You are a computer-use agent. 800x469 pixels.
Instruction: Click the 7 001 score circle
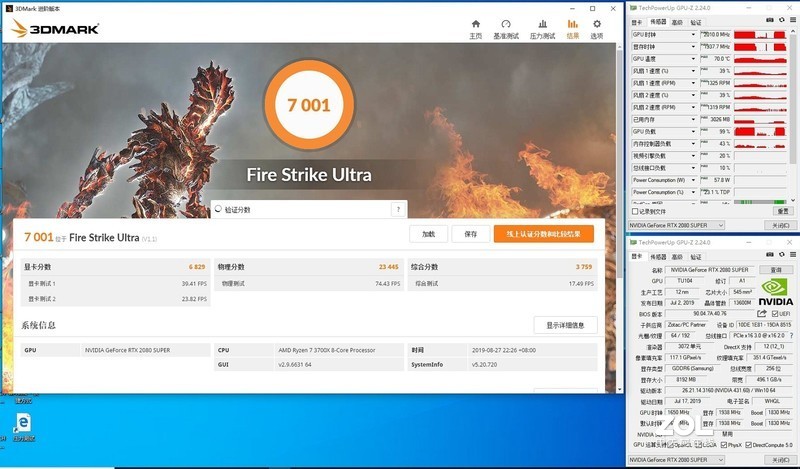(309, 105)
